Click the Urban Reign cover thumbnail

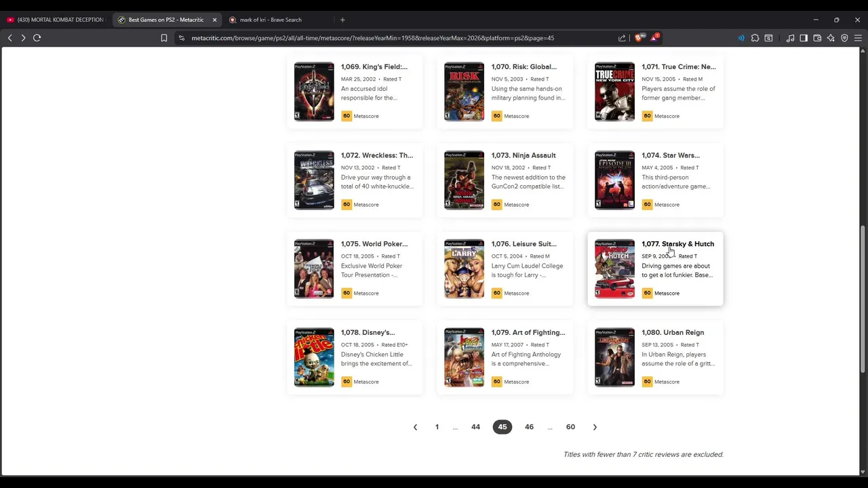pos(615,358)
